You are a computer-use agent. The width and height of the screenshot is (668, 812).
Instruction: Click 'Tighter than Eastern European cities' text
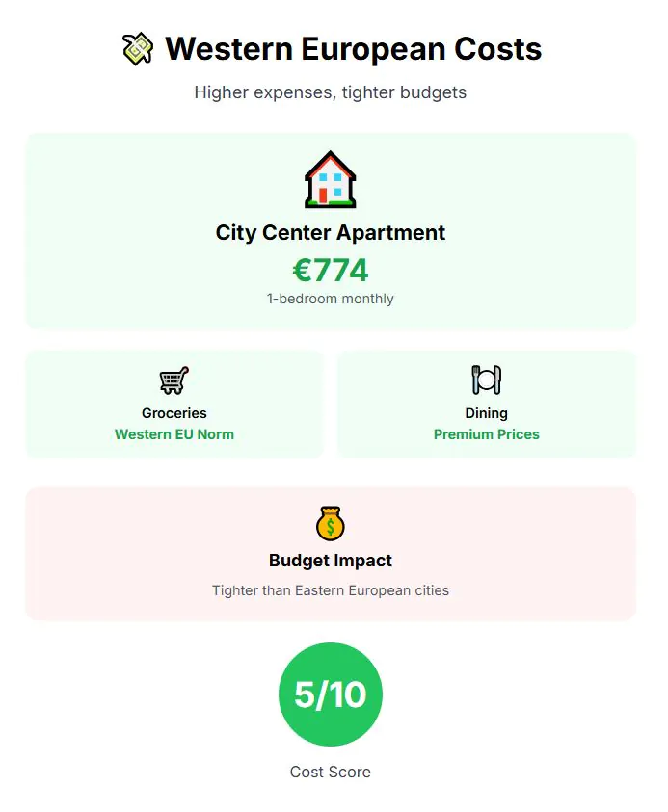(x=331, y=590)
